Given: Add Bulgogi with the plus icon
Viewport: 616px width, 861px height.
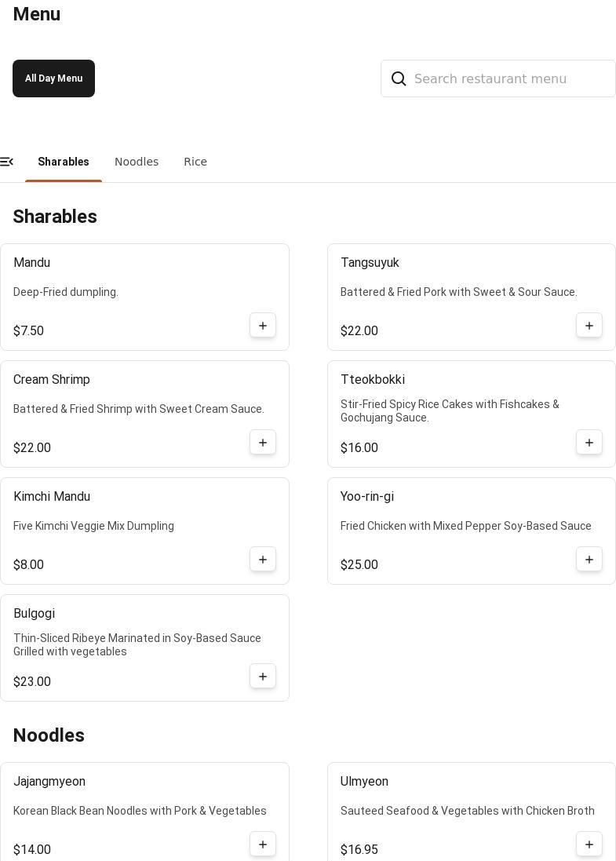Looking at the screenshot, I should coord(263,677).
